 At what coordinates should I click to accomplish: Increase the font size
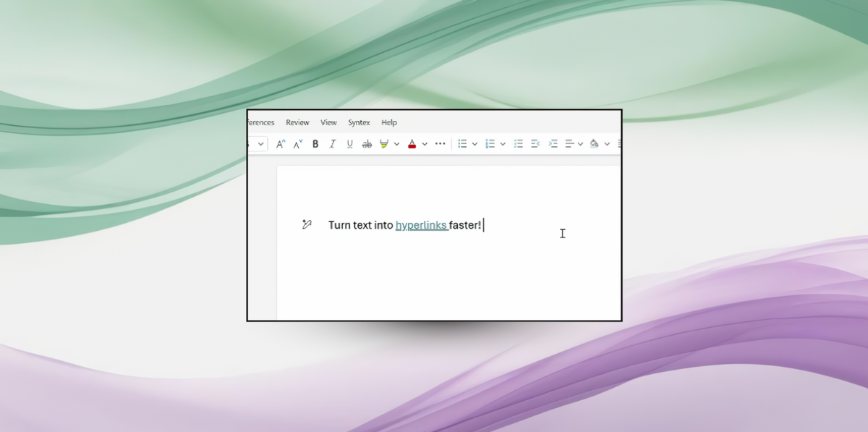[x=281, y=143]
